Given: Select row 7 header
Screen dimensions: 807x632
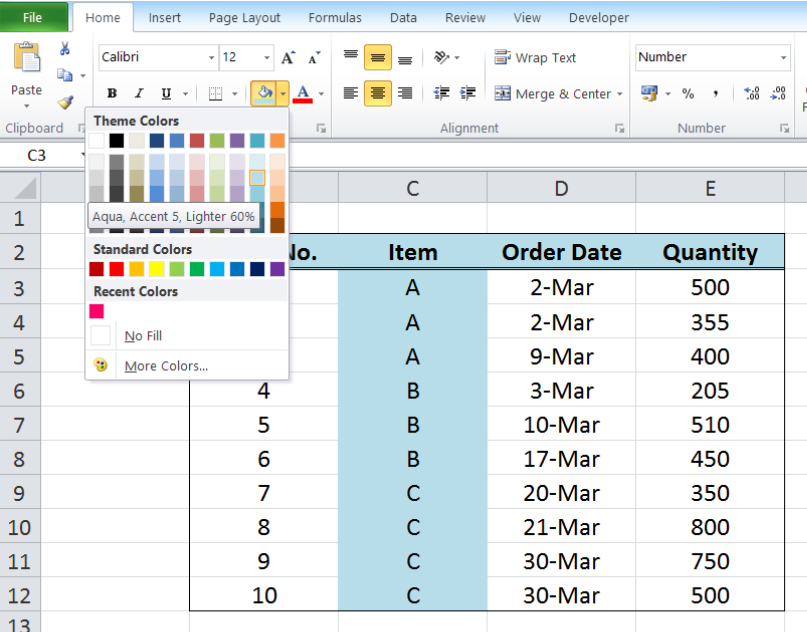Looking at the screenshot, I should (20, 425).
